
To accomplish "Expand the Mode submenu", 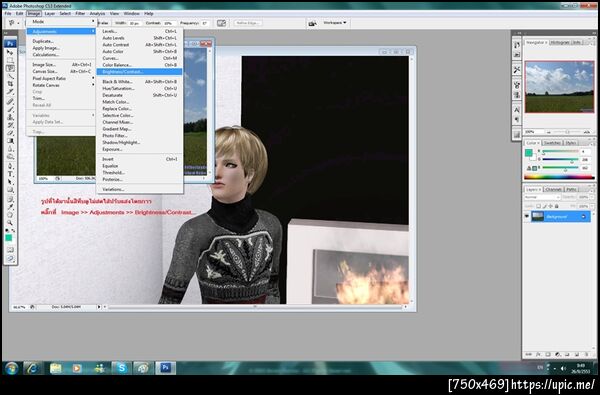I will (61, 22).
